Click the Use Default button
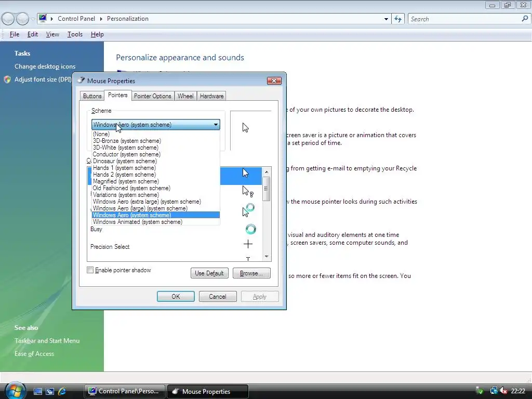Image resolution: width=532 pixels, height=399 pixels. pyautogui.click(x=209, y=273)
